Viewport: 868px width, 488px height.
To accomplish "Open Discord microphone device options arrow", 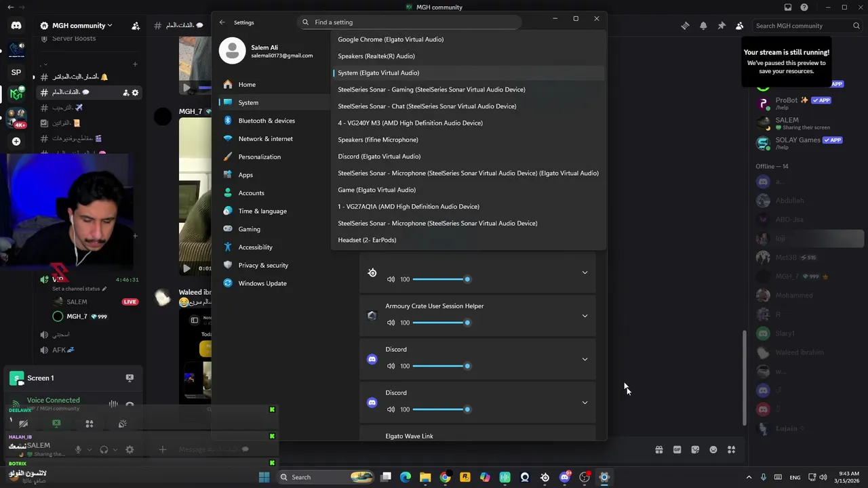I will [x=90, y=449].
